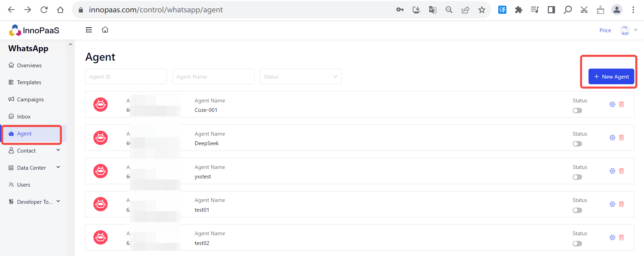Open Templates in the sidebar
The image size is (644, 256).
pyautogui.click(x=29, y=82)
